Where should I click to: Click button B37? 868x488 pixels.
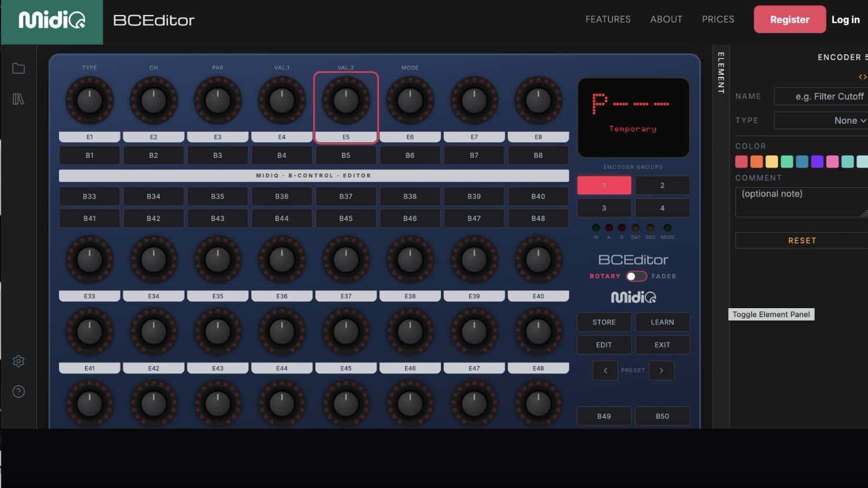346,197
